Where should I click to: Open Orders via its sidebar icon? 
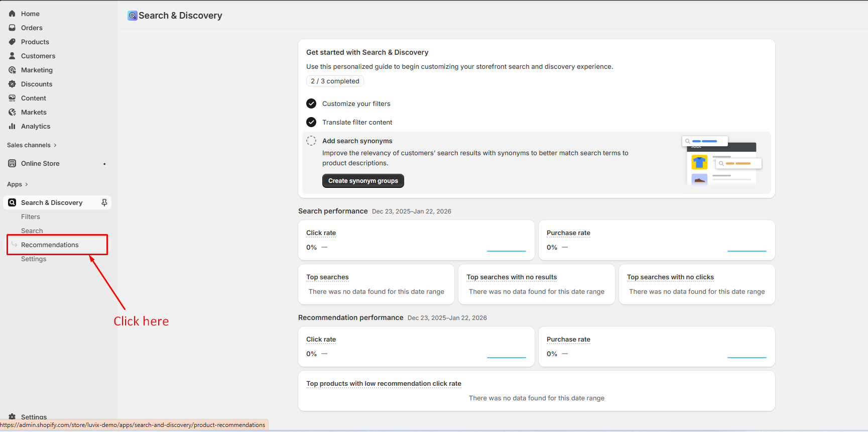12,28
